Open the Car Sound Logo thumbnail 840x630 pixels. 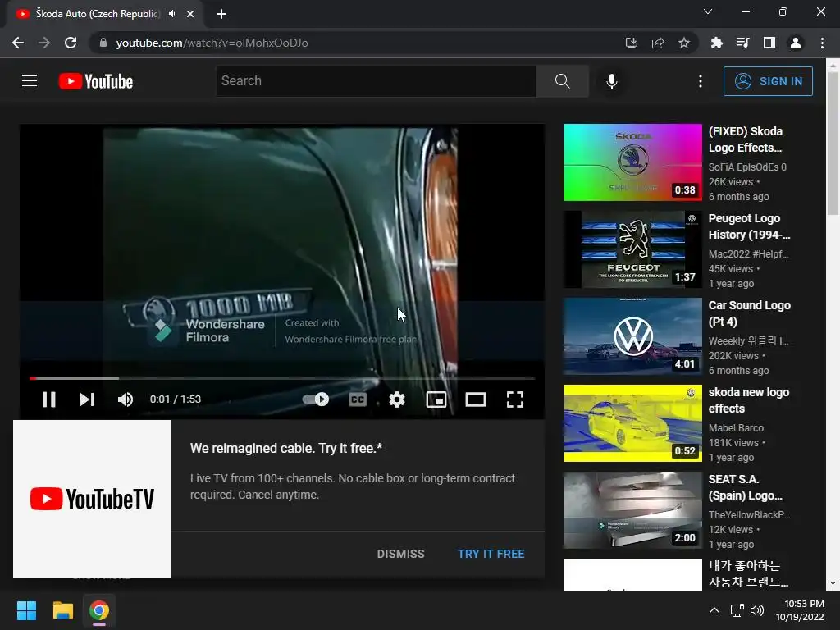pyautogui.click(x=632, y=336)
